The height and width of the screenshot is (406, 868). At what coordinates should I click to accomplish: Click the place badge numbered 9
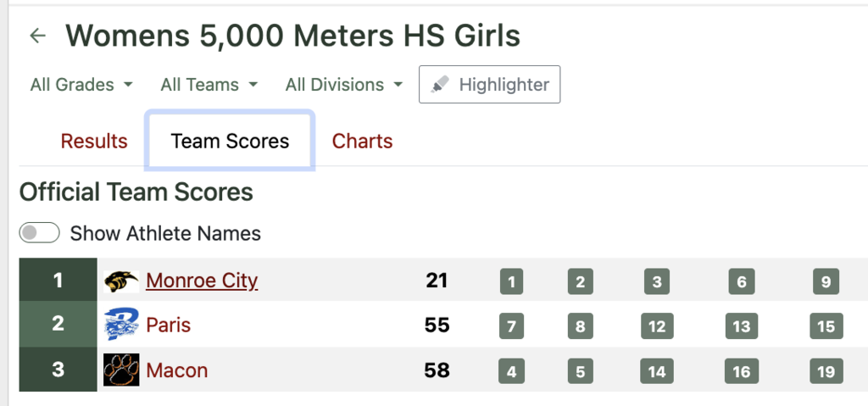[826, 281]
